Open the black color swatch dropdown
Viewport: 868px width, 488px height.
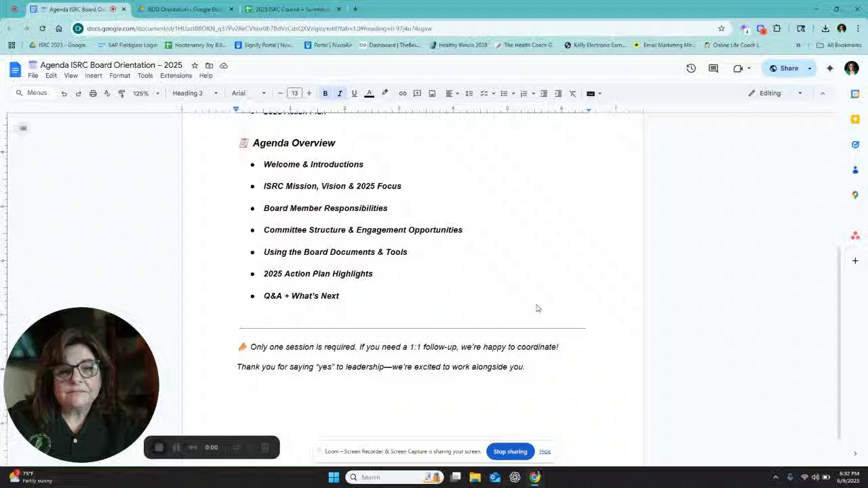[593, 94]
